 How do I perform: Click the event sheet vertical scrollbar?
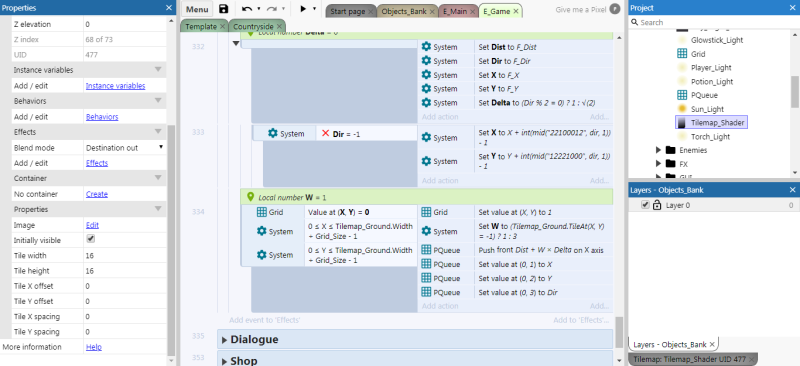click(619, 332)
